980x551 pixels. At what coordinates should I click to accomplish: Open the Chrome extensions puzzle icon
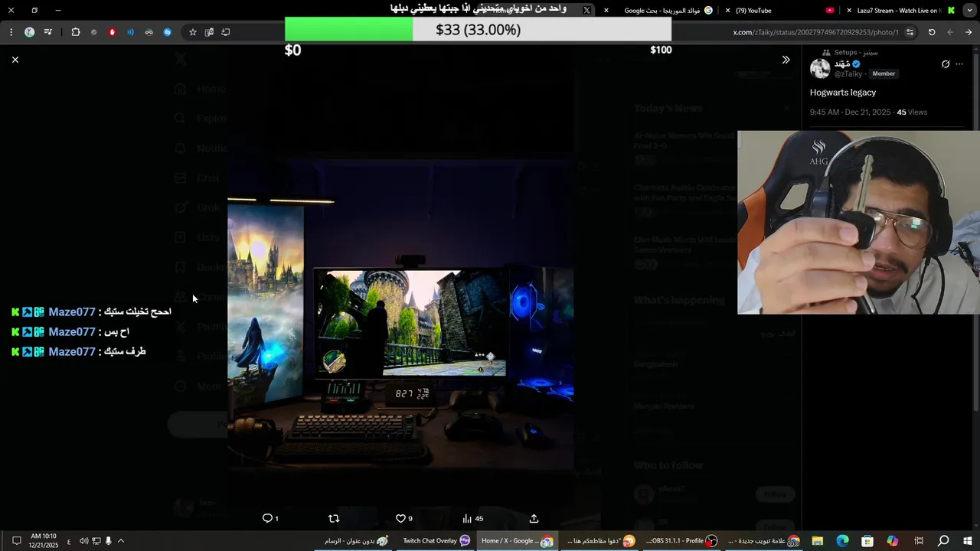point(75,32)
